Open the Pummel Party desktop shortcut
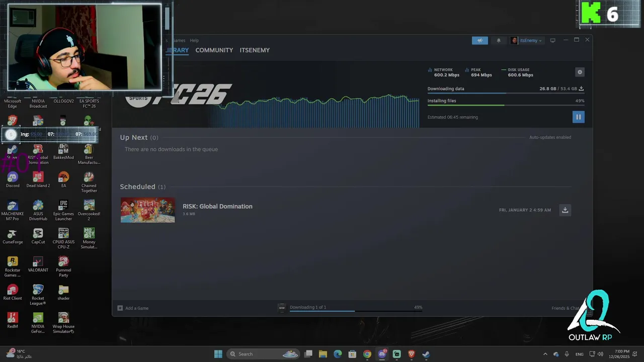Screen dimensions: 644x362 63,266
